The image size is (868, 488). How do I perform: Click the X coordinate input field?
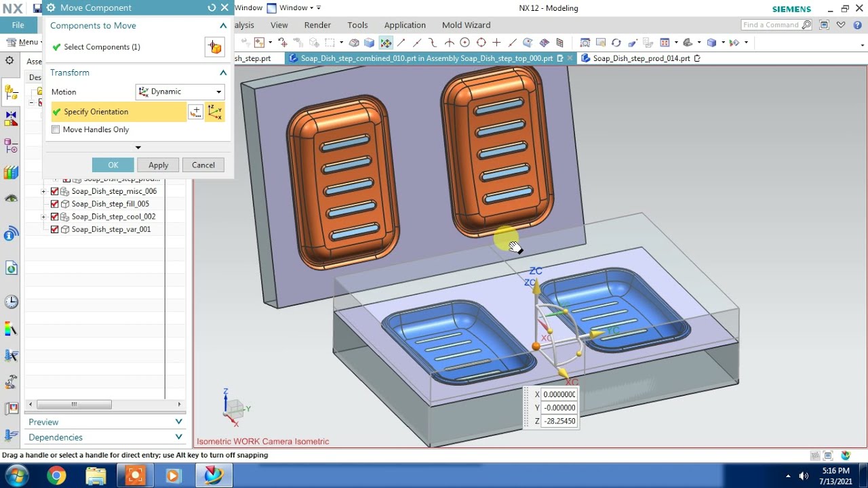[559, 394]
